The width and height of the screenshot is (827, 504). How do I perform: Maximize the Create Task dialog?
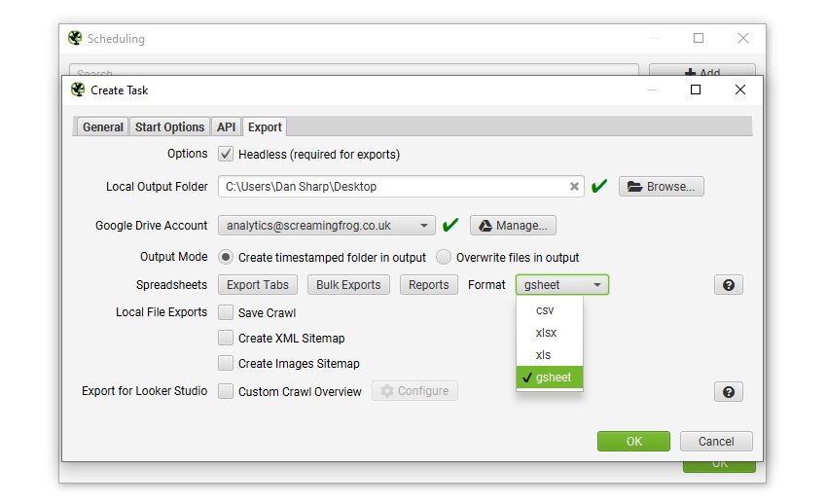(x=696, y=90)
